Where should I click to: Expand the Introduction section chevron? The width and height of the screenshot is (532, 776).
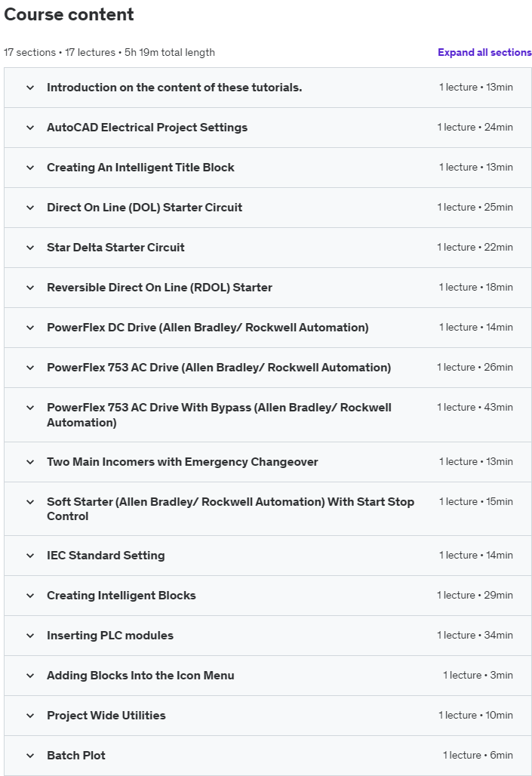click(x=30, y=88)
